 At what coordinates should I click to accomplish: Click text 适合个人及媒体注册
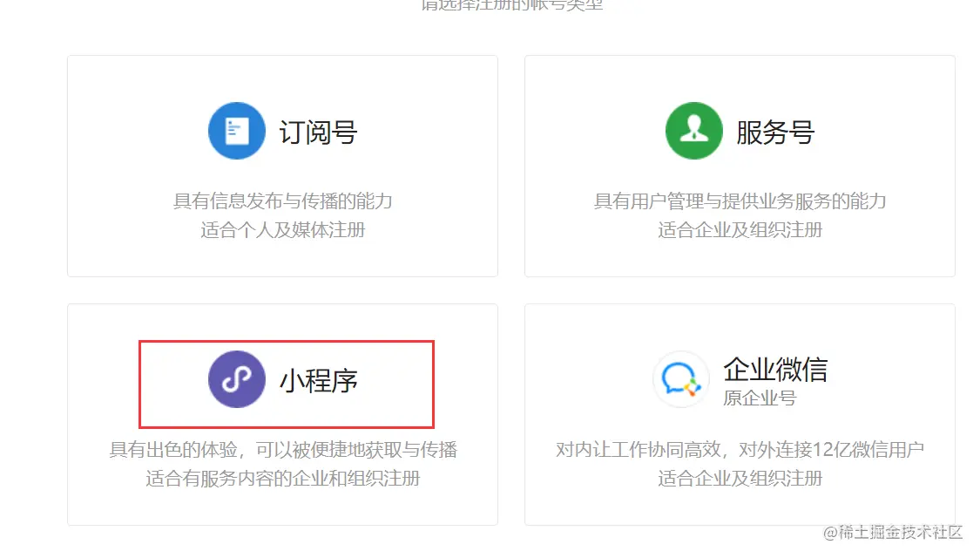pos(282,230)
